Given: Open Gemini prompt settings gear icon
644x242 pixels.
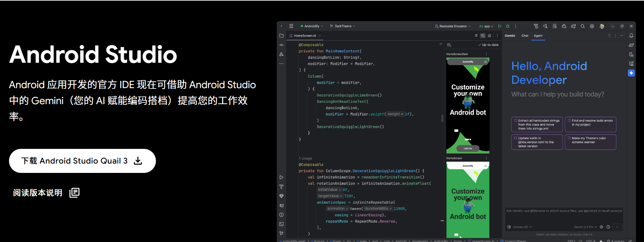Looking at the screenshot, I should tap(602, 227).
